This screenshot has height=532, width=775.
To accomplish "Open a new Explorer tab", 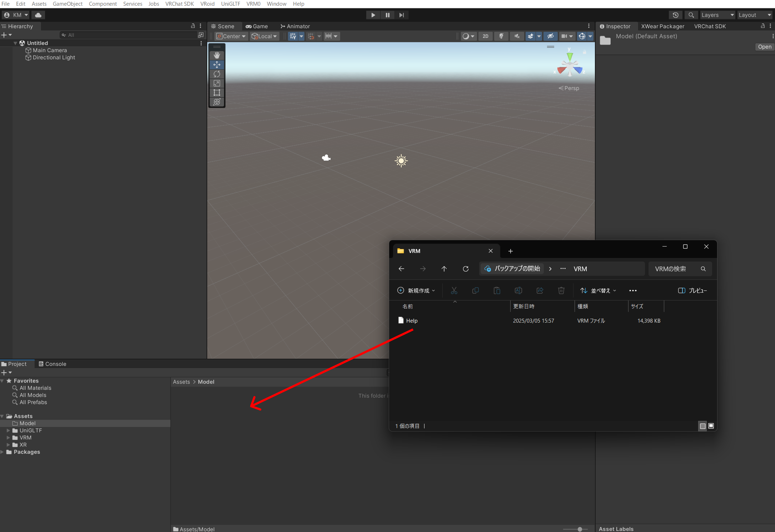I will pos(510,251).
